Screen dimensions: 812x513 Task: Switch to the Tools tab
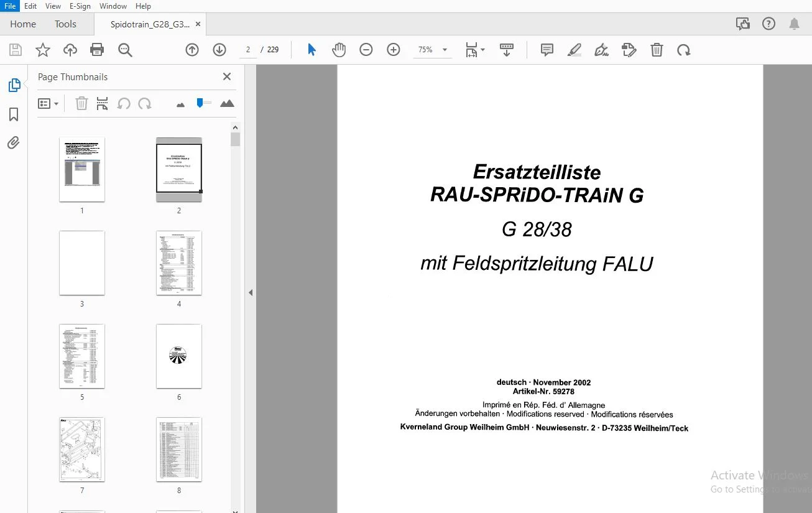[x=65, y=24]
